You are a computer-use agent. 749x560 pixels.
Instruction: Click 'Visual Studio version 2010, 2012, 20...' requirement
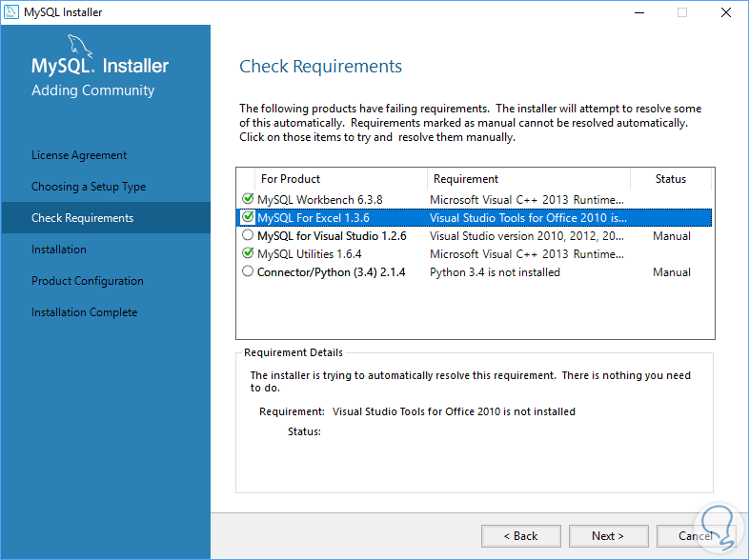point(526,236)
